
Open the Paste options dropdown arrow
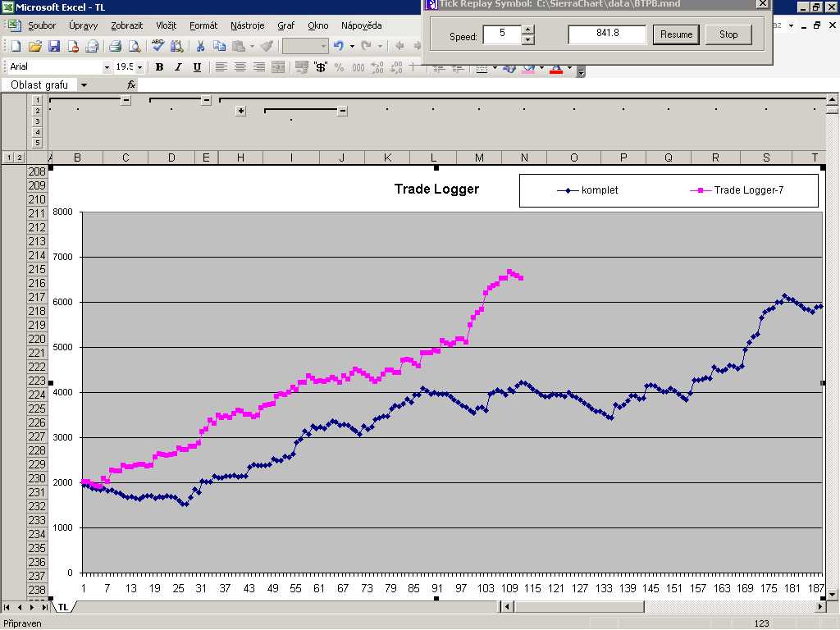(252, 47)
